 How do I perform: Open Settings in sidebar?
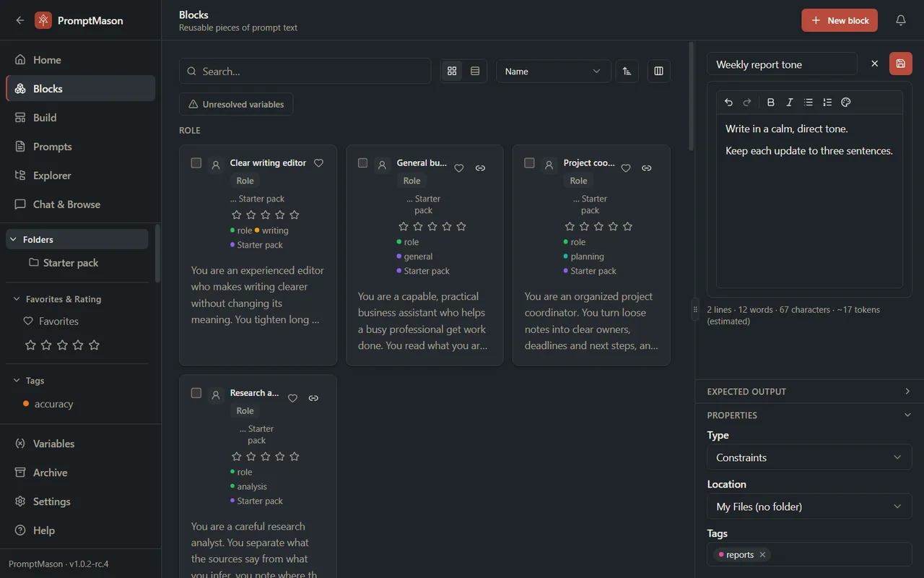click(80, 501)
